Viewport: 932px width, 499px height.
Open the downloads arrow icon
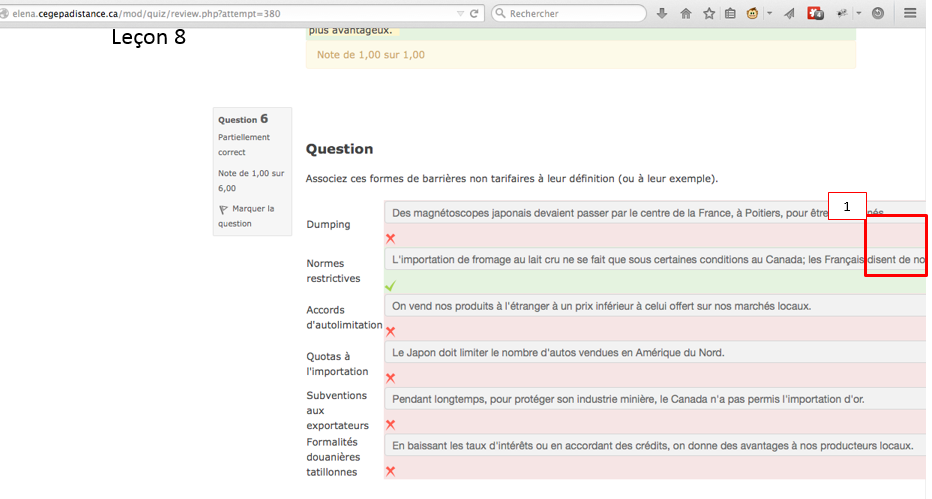pyautogui.click(x=662, y=14)
